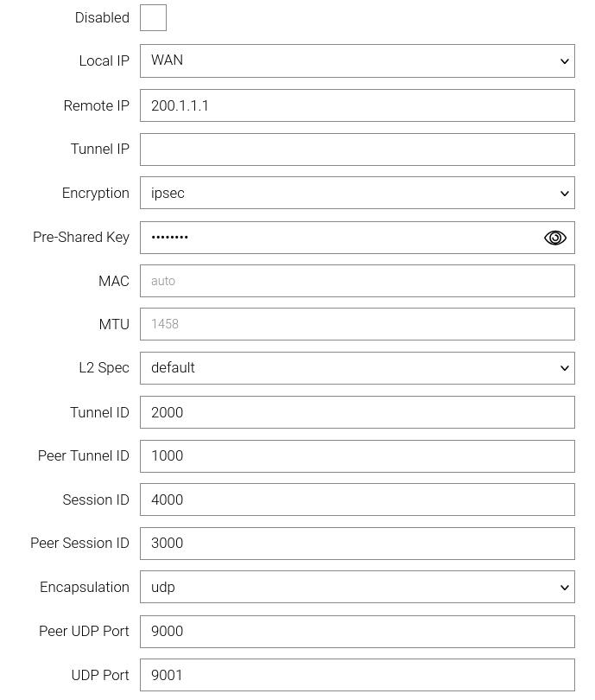Show the Pre-Shared Key with eye icon
Image resolution: width=595 pixels, height=700 pixels.
(555, 238)
